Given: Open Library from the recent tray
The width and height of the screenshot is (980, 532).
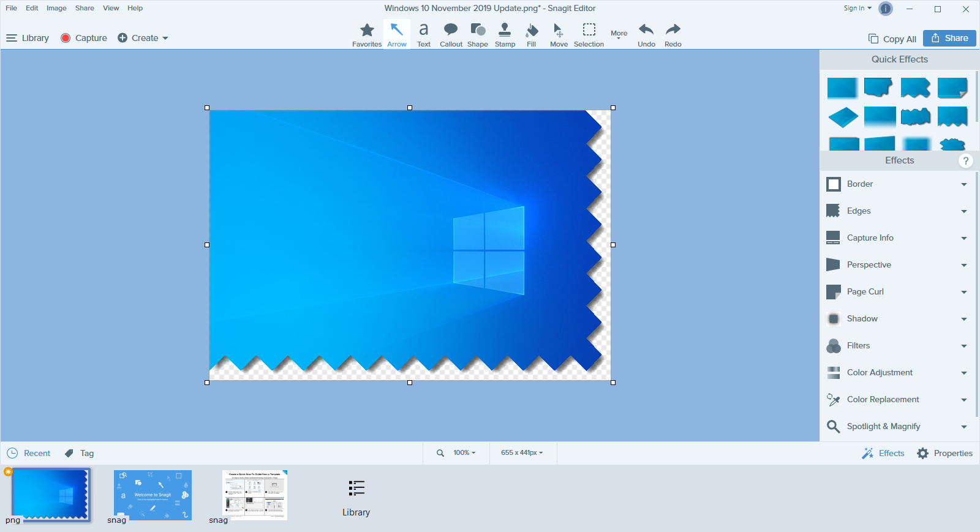Looking at the screenshot, I should (356, 498).
